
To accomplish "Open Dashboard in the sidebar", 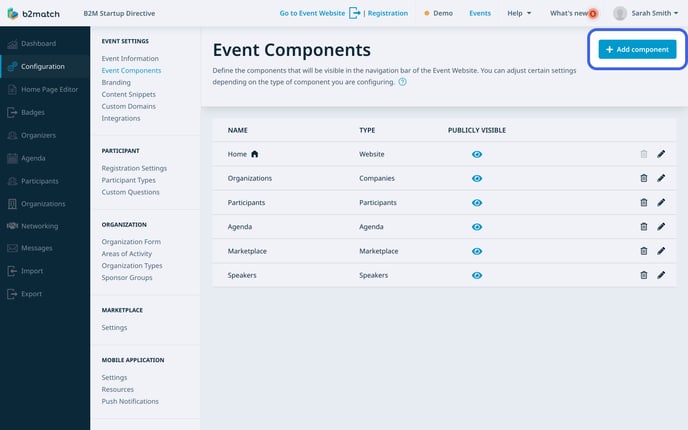I will (x=38, y=43).
